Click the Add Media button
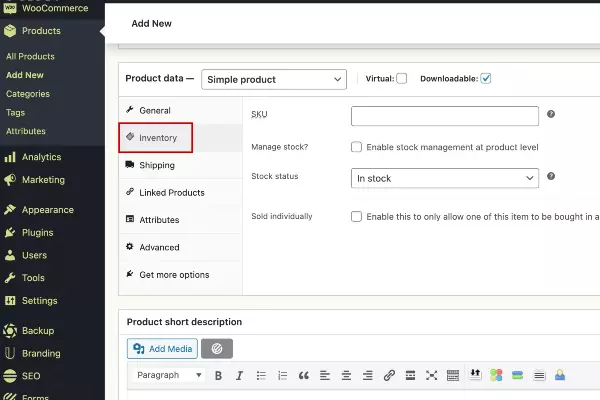The width and height of the screenshot is (600, 400). (161, 348)
